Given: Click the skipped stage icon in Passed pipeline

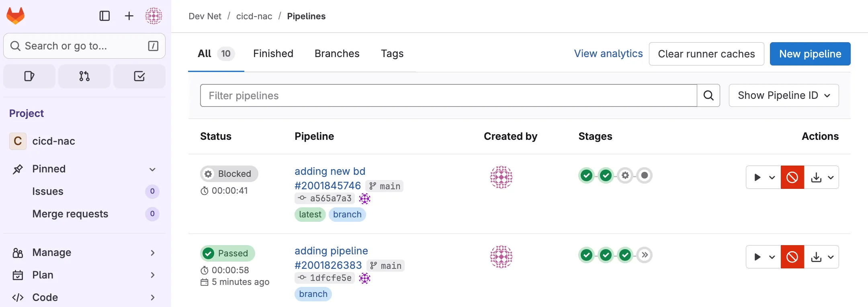Looking at the screenshot, I should [645, 255].
